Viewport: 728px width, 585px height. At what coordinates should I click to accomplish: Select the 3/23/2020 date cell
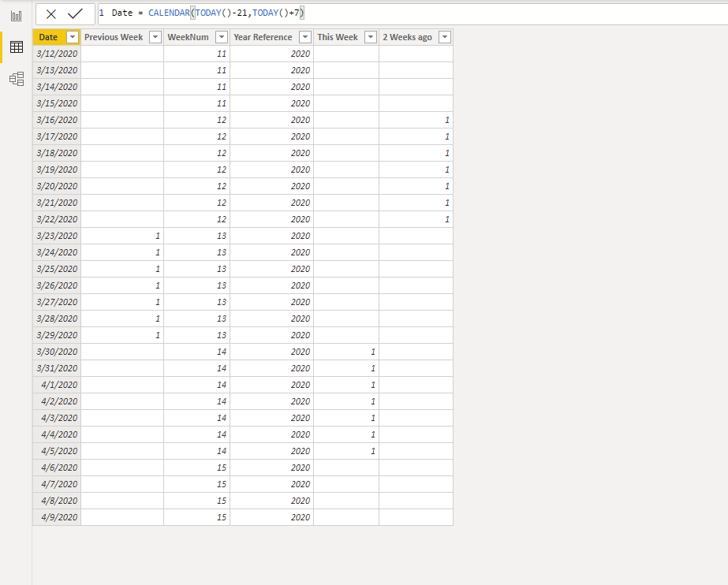click(57, 236)
